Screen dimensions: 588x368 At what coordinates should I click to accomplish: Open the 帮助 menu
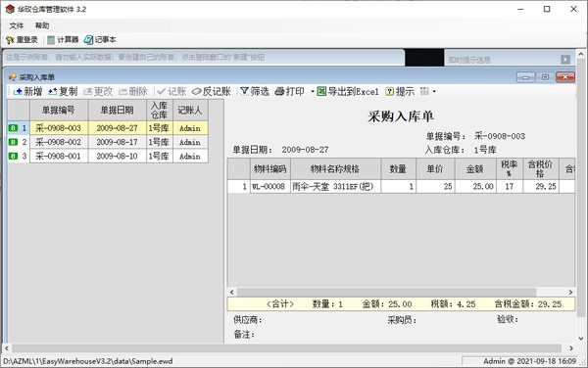pos(42,25)
